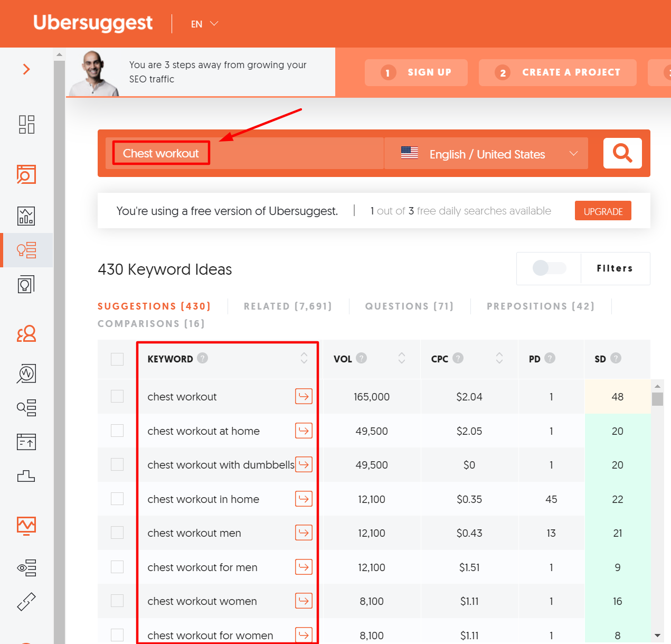Open details arrow for chest workout for men
671x644 pixels.
[304, 567]
